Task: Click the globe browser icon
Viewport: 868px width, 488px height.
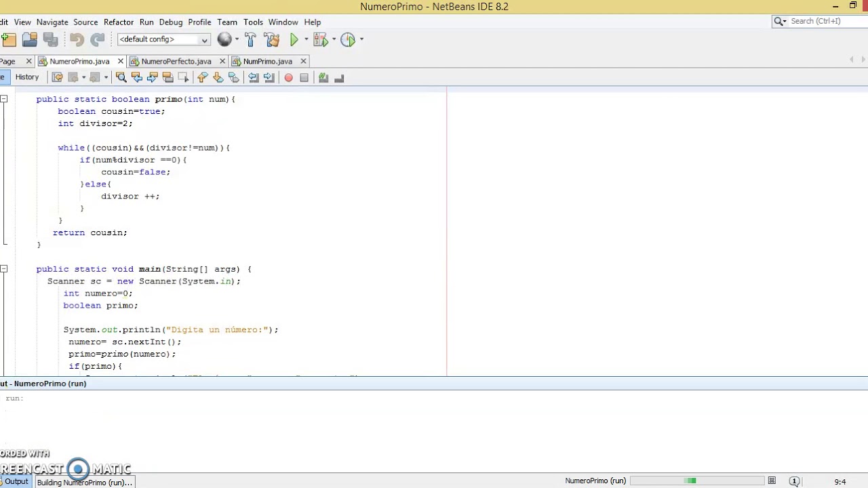Action: pos(224,40)
